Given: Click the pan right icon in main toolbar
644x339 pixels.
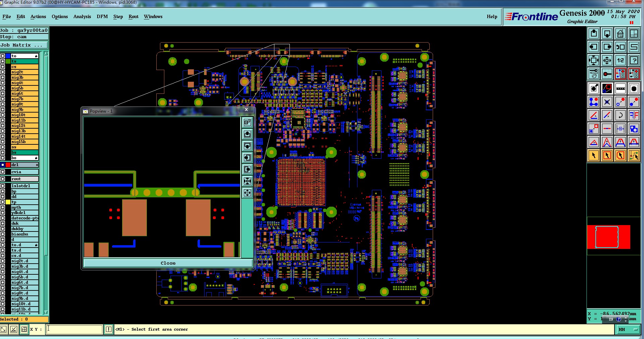Looking at the screenshot, I should (607, 47).
